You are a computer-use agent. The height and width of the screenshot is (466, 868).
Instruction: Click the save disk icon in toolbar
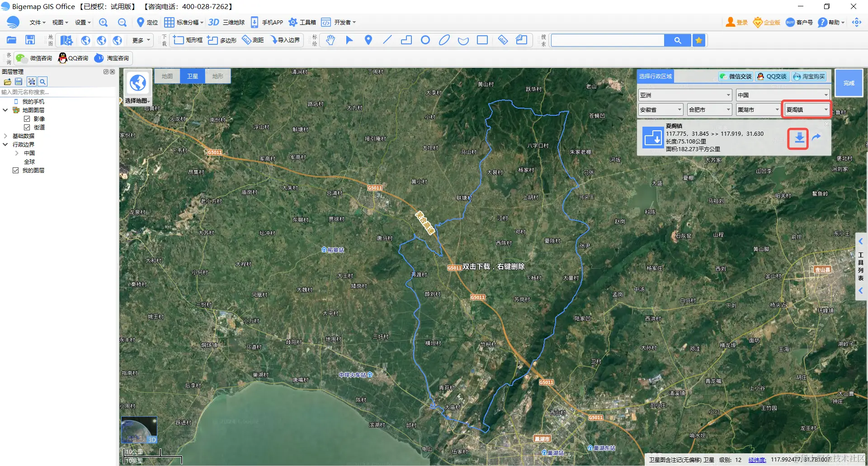click(x=30, y=40)
